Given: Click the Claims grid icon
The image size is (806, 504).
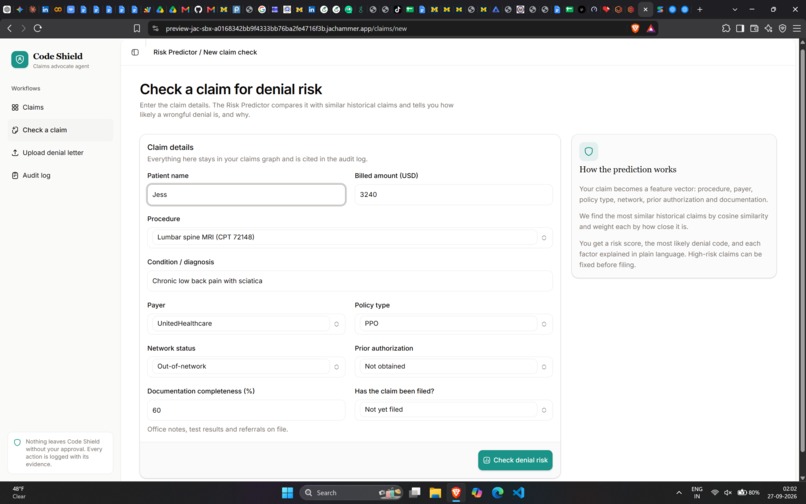Looking at the screenshot, I should coord(15,107).
